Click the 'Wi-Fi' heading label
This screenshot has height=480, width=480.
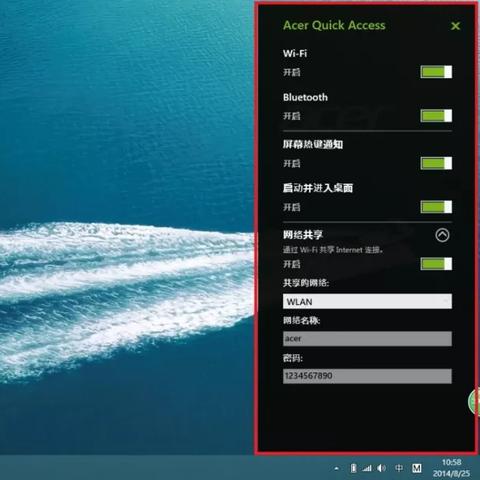click(295, 53)
